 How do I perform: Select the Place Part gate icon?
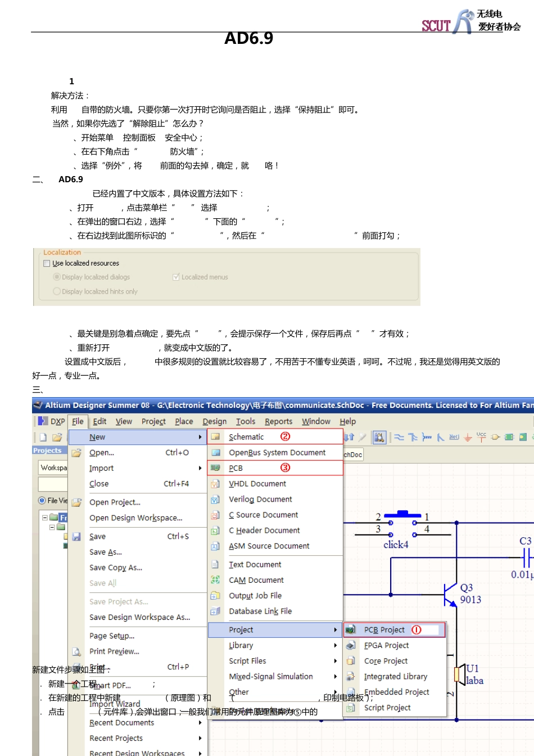[x=495, y=437]
